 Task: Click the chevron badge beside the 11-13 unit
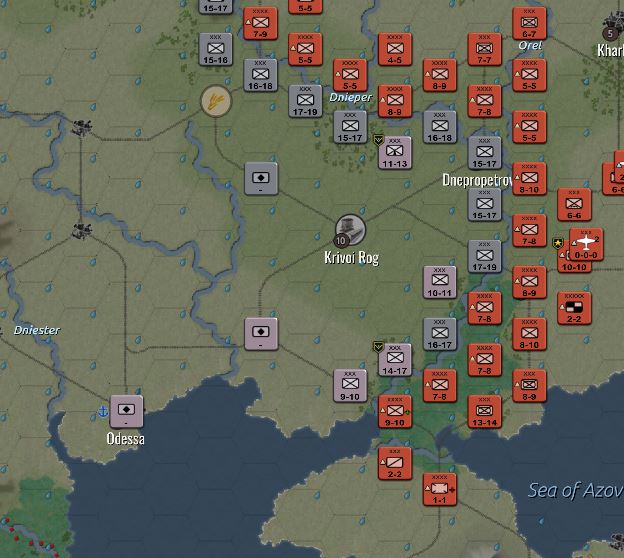(x=378, y=140)
